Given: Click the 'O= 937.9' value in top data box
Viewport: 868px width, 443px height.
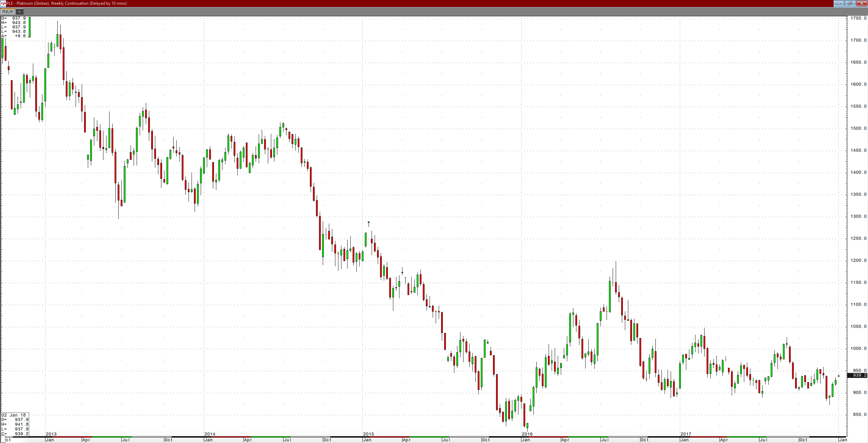Looking at the screenshot, I should 14,18.
